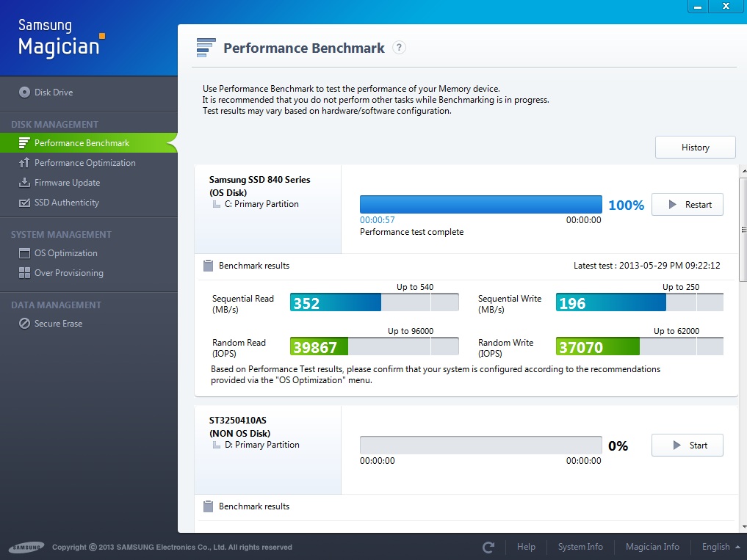Minimize the Magician window

click(x=698, y=6)
